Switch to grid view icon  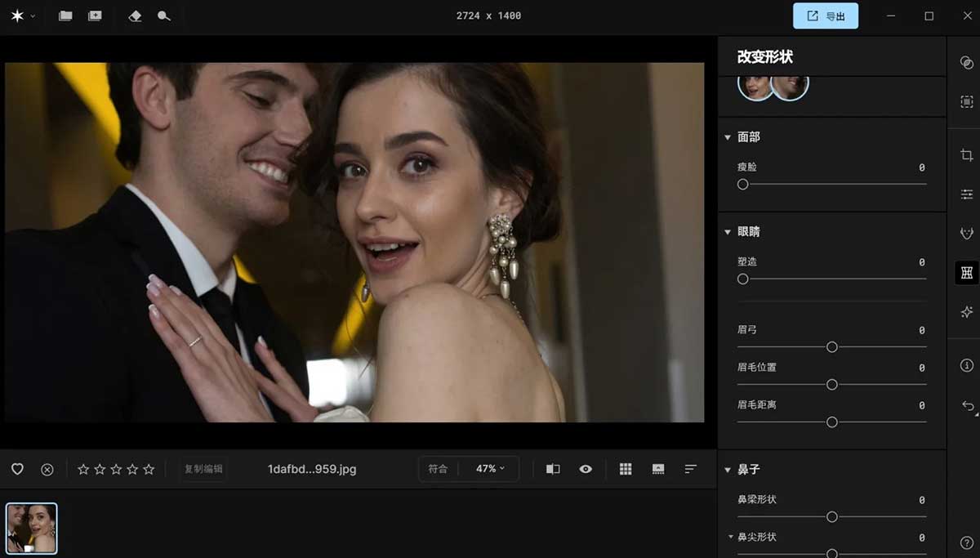click(x=626, y=469)
